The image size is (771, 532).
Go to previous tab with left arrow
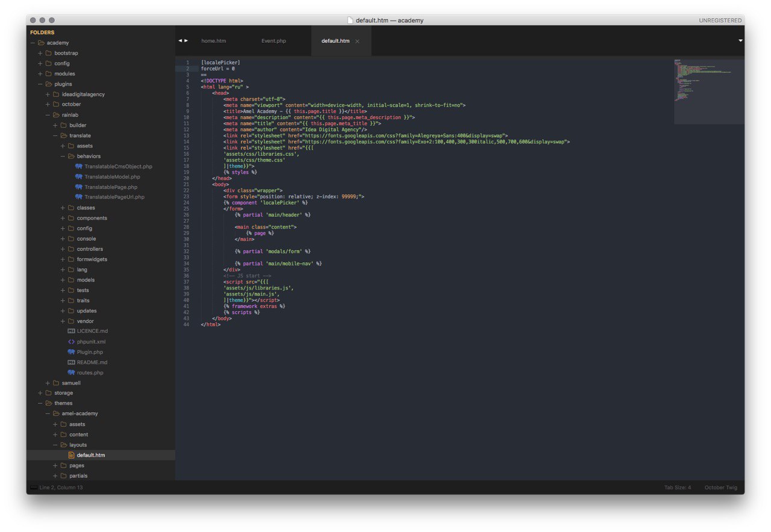(179, 40)
